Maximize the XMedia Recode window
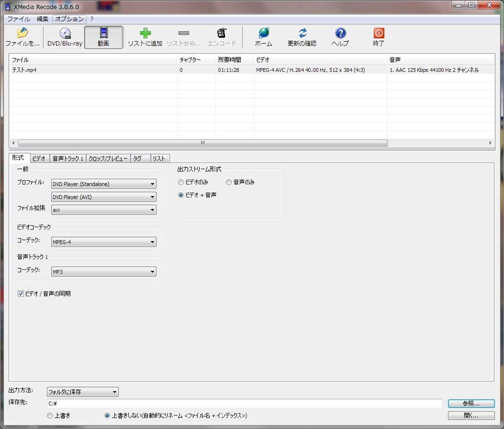 (472, 5)
